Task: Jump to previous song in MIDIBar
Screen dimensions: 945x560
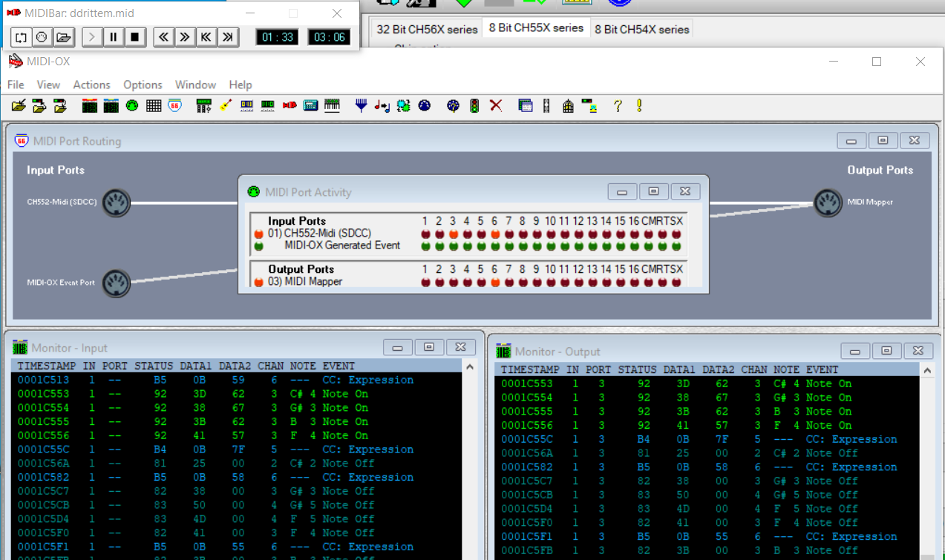Action: 206,36
